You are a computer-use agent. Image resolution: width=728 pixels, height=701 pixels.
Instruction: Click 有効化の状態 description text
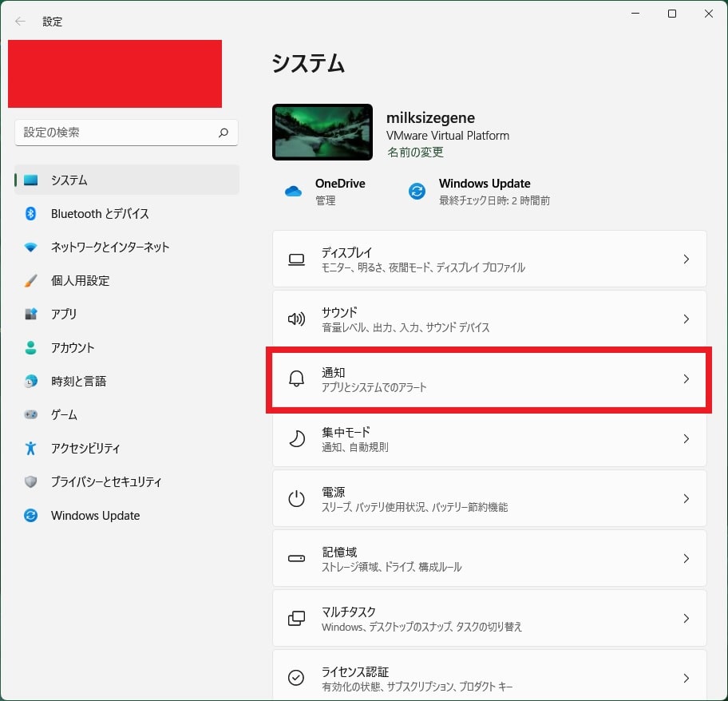(x=417, y=687)
